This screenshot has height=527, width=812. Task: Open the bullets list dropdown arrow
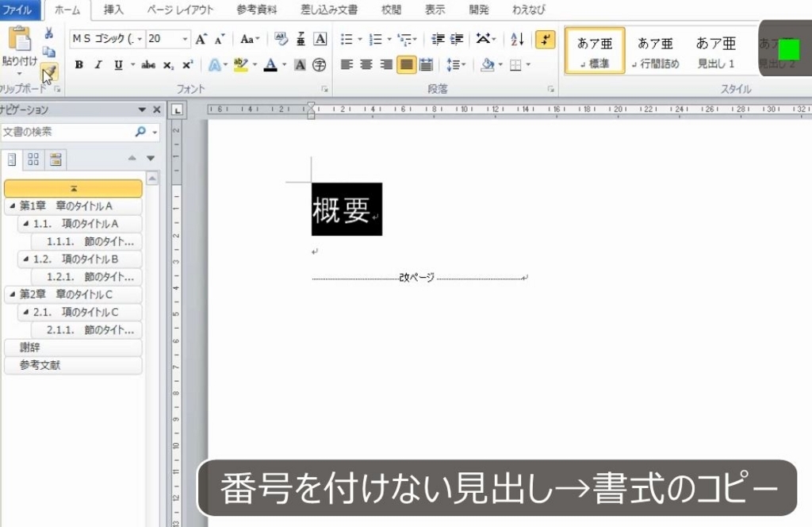click(361, 39)
